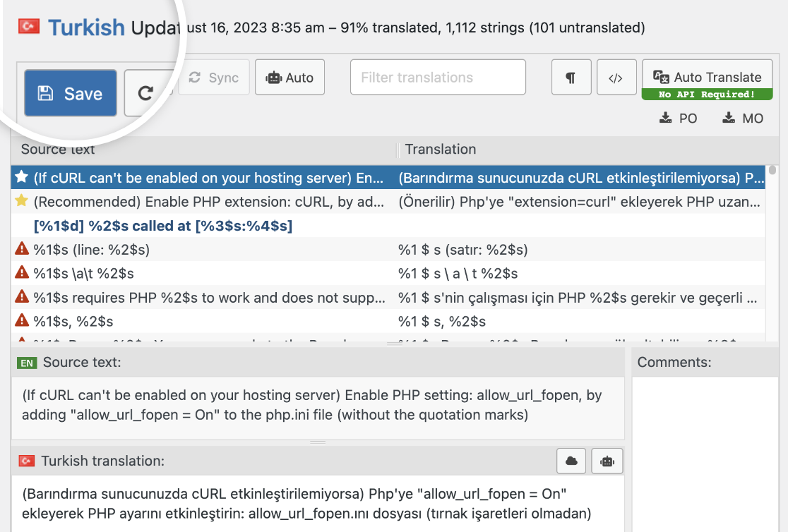Click the flag icon beside "Turkish translation:"
The image size is (788, 532).
point(27,461)
